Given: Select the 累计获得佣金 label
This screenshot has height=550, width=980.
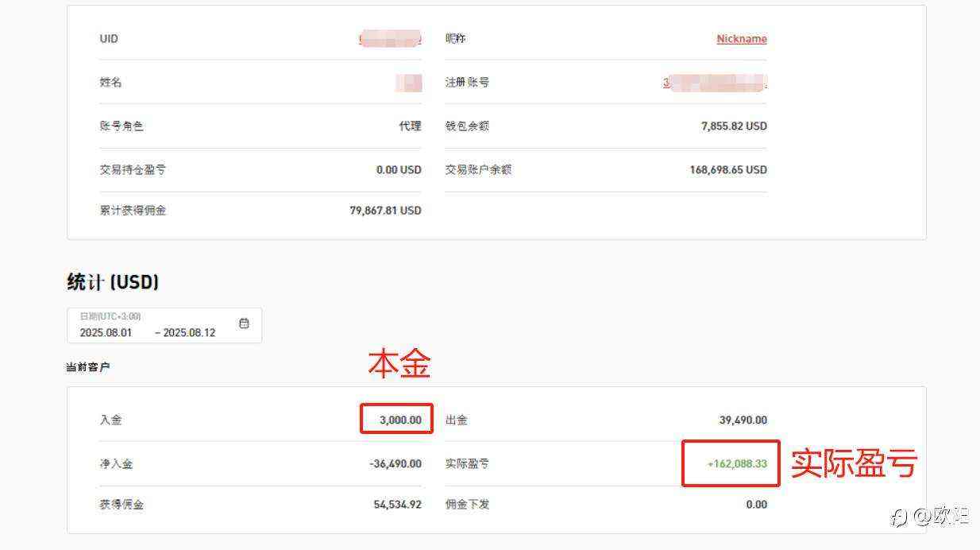Looking at the screenshot, I should tap(133, 211).
